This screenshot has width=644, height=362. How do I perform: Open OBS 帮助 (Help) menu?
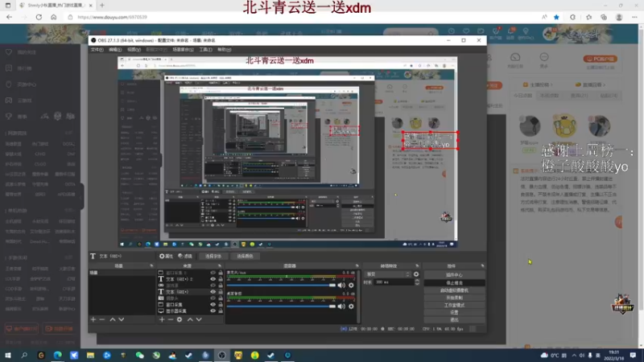[x=225, y=49]
